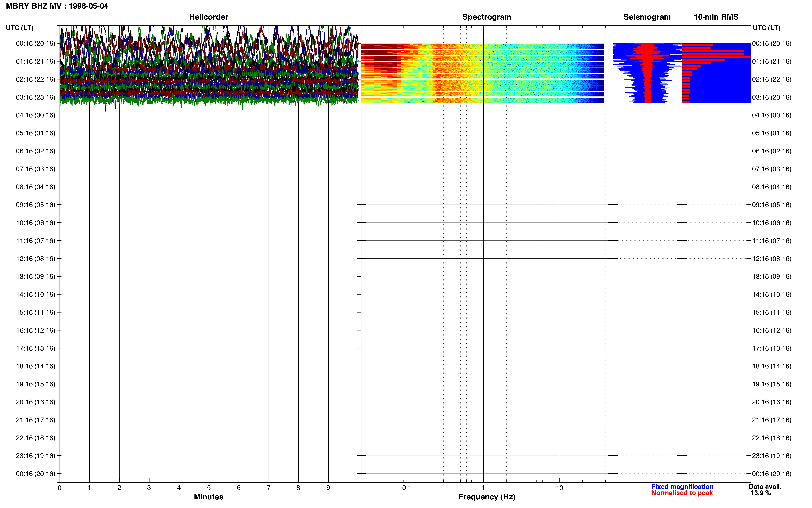Click the red normalised trace in Seismogram
The height and width of the screenshot is (508, 812).
pos(648,73)
